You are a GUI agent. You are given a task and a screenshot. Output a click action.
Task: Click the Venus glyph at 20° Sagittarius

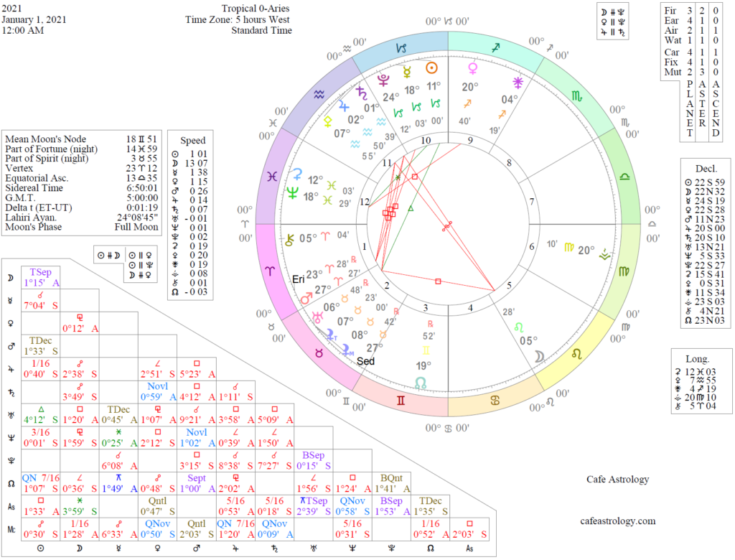(472, 67)
